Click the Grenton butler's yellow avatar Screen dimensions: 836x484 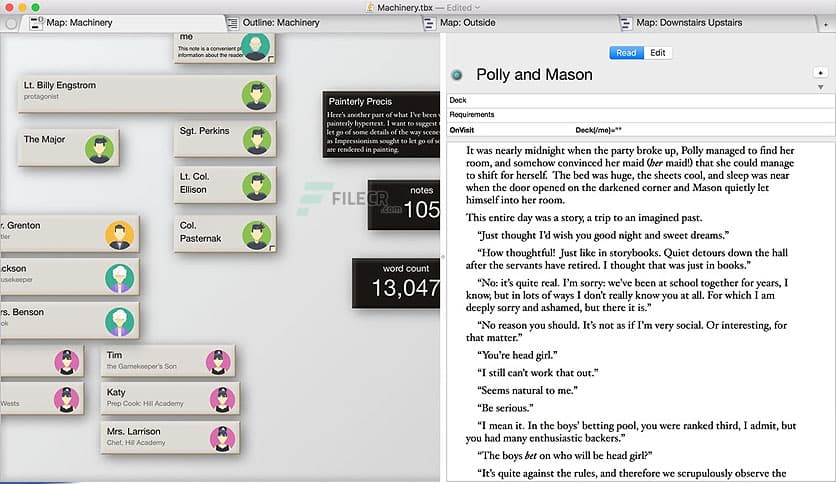(x=120, y=235)
